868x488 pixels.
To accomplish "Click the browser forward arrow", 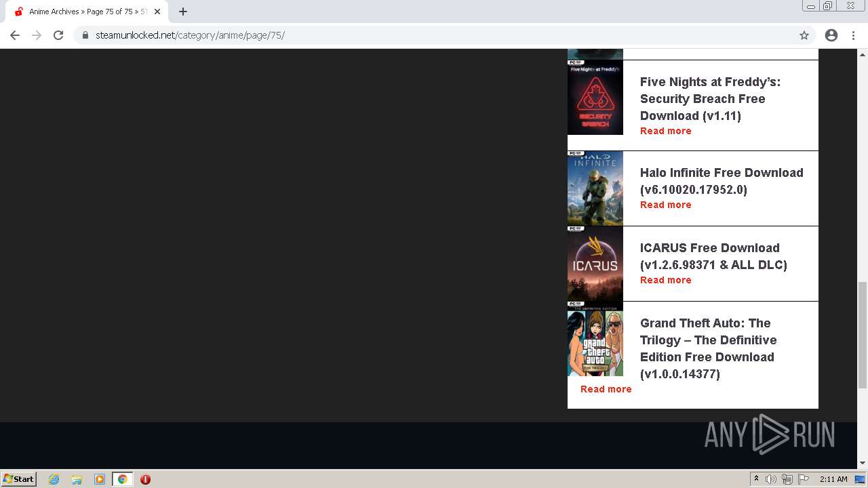I will pyautogui.click(x=37, y=35).
